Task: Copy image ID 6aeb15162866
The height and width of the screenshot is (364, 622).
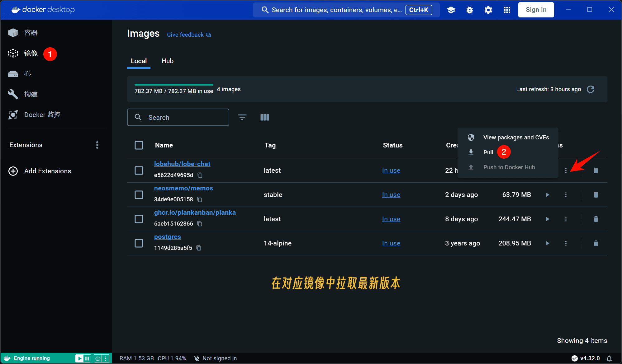Action: coord(200,224)
